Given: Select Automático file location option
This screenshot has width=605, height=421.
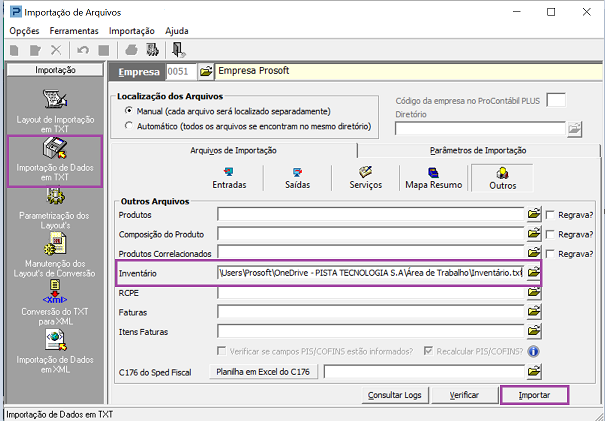Looking at the screenshot, I should point(128,127).
